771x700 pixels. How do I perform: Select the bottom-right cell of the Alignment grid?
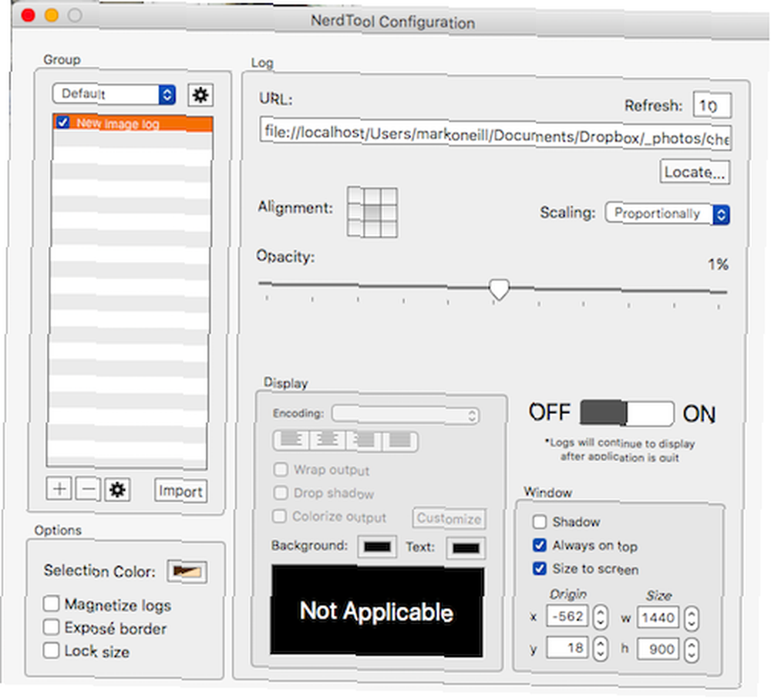(x=389, y=229)
